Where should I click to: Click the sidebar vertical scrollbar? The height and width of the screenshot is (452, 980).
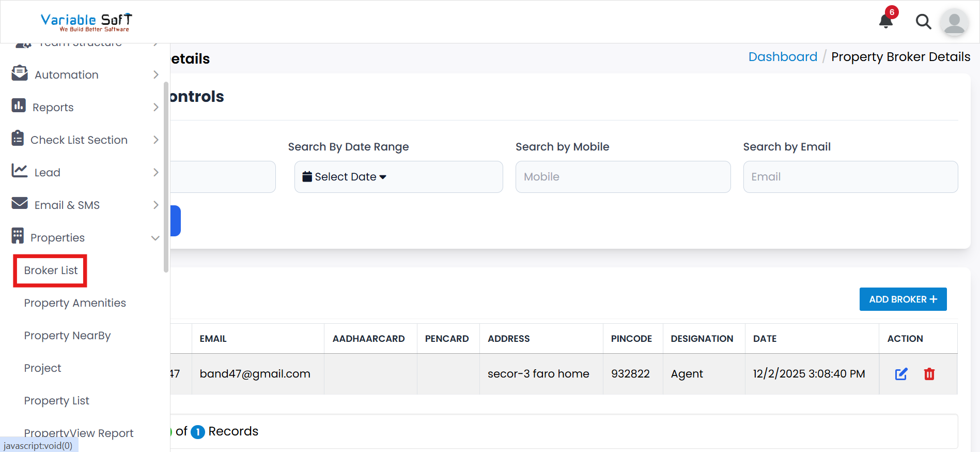pyautogui.click(x=166, y=176)
